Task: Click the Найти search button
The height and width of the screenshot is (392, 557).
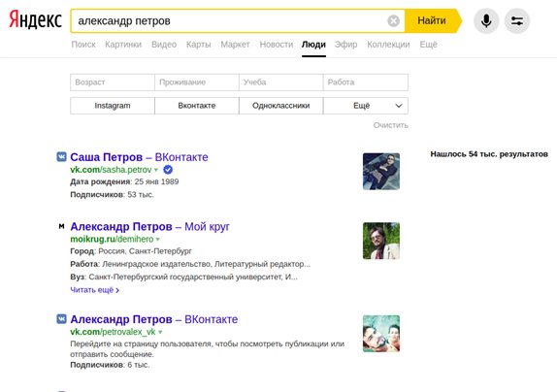Action: coord(433,21)
